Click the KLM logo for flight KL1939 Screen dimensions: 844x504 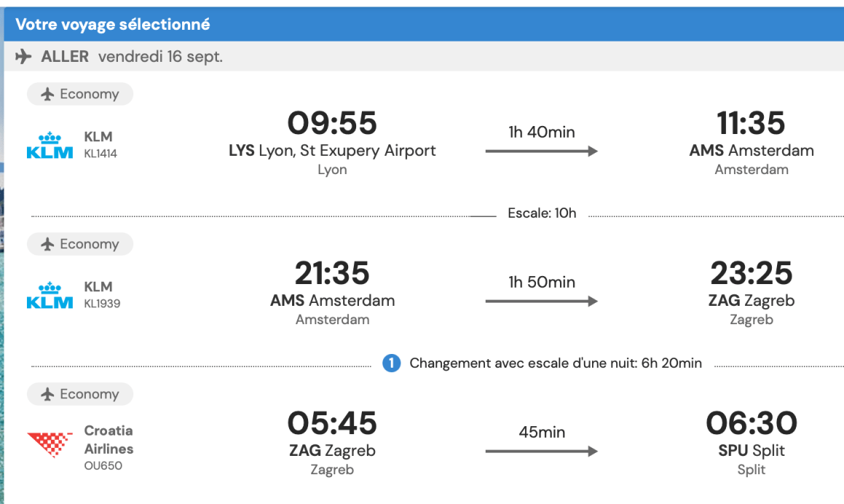click(50, 295)
